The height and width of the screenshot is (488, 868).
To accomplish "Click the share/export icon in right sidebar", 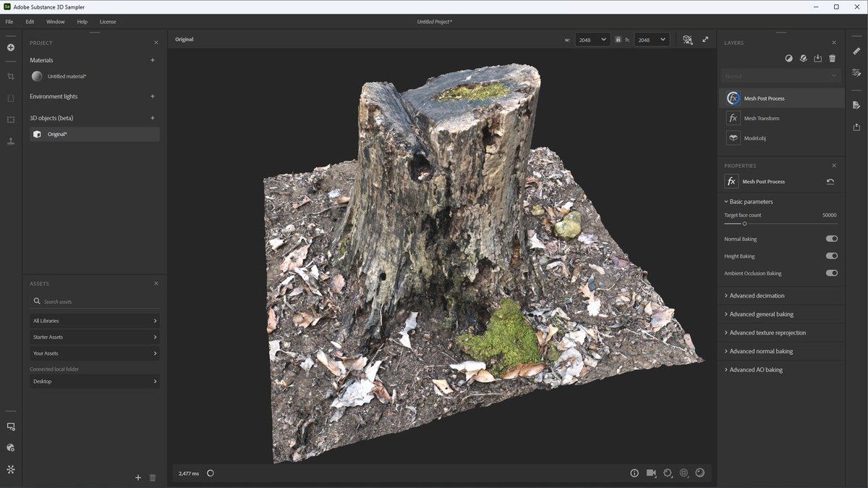I will pyautogui.click(x=856, y=127).
